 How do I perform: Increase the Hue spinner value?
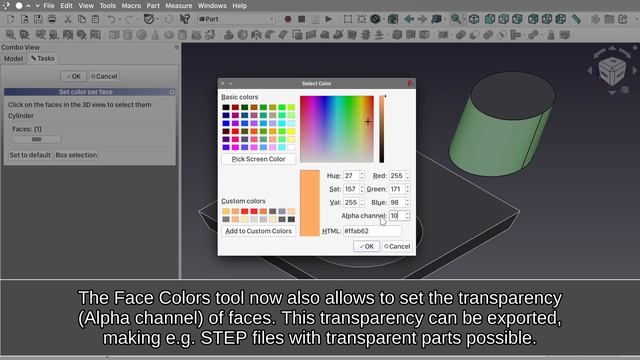tap(362, 173)
